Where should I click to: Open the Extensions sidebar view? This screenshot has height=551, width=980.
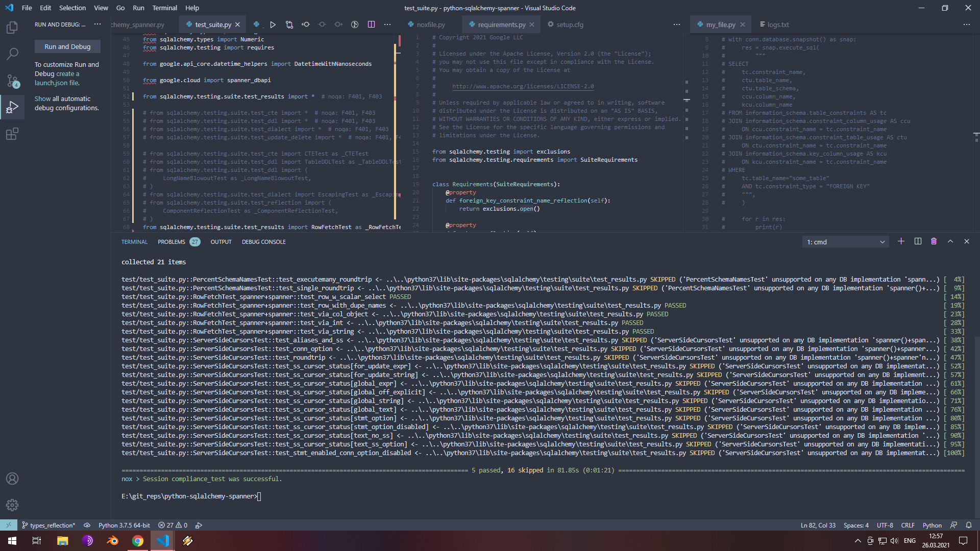[x=12, y=134]
